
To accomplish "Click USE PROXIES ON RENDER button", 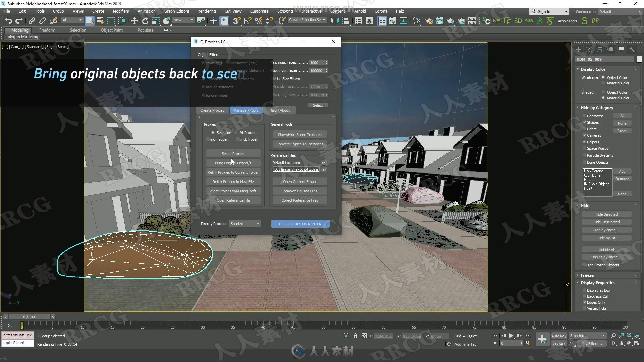I will coord(300,223).
